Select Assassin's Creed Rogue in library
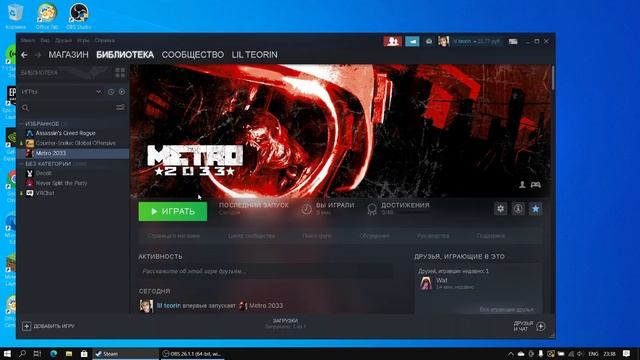Image resolution: width=640 pixels, height=360 pixels. [65, 133]
